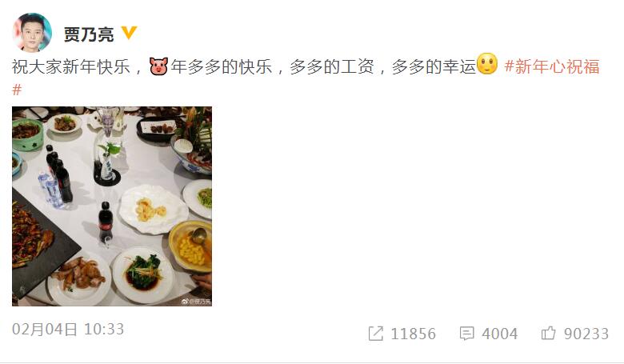Open 贾乃亮's profile avatar picture
Screen dimensions: 624x364
pos(32,33)
